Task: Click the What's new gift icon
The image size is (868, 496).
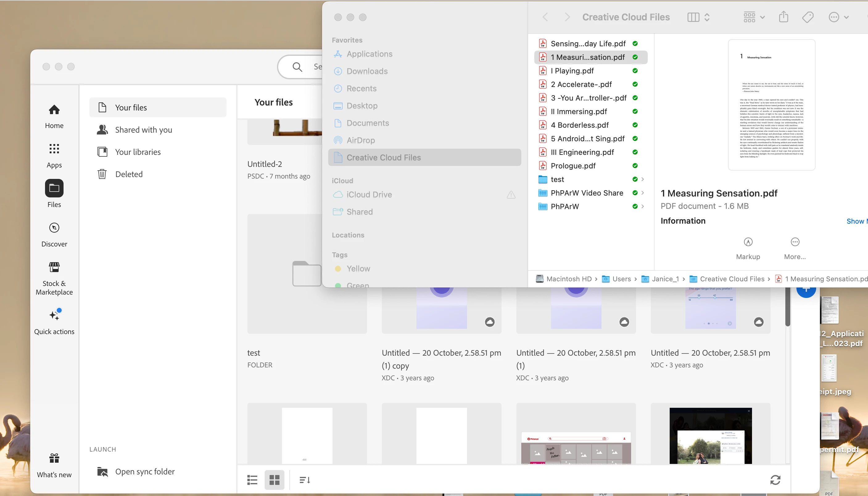Action: (54, 459)
